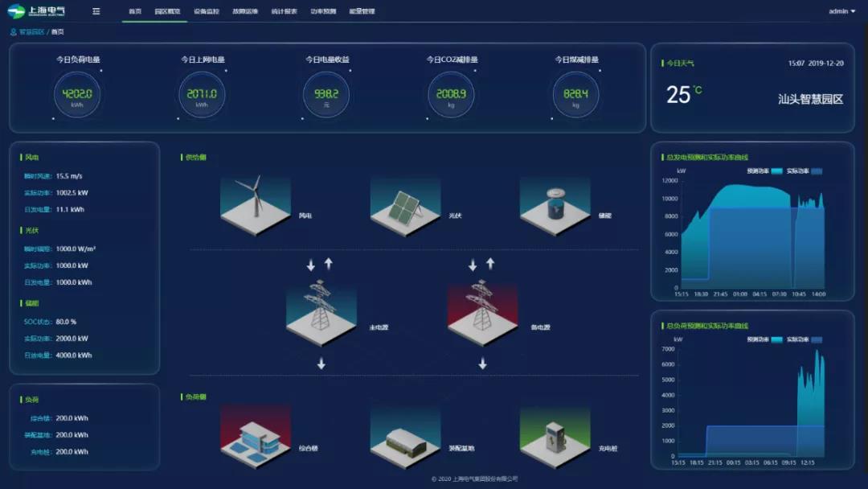The width and height of the screenshot is (868, 489).
Task: Select the 综合楼 building icon
Action: 256,438
